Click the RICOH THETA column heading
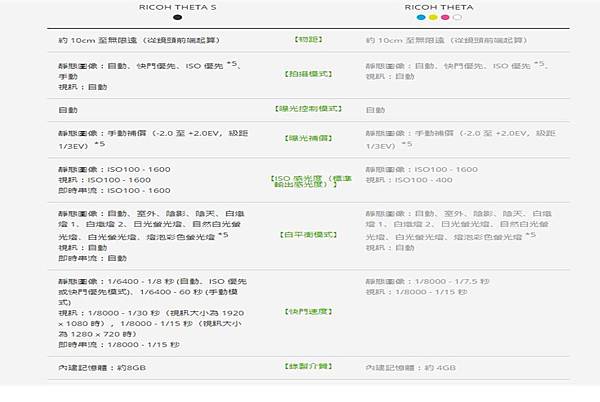 [439, 7]
